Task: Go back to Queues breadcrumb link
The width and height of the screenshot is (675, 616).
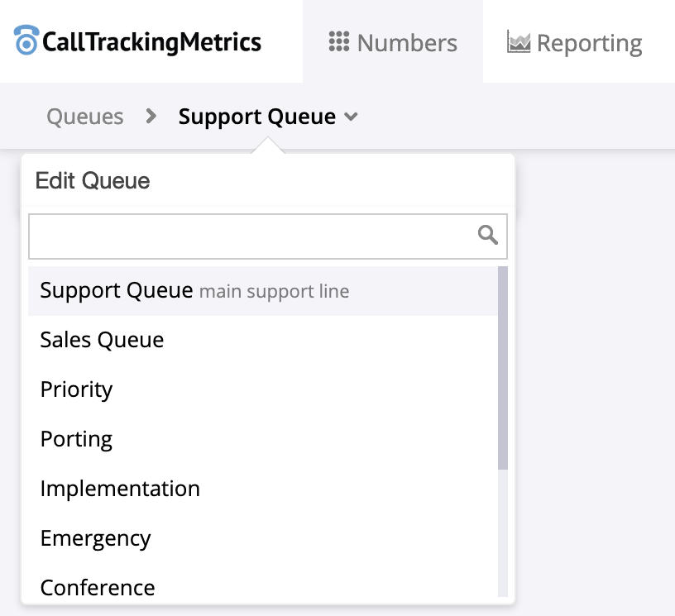Action: click(x=85, y=117)
